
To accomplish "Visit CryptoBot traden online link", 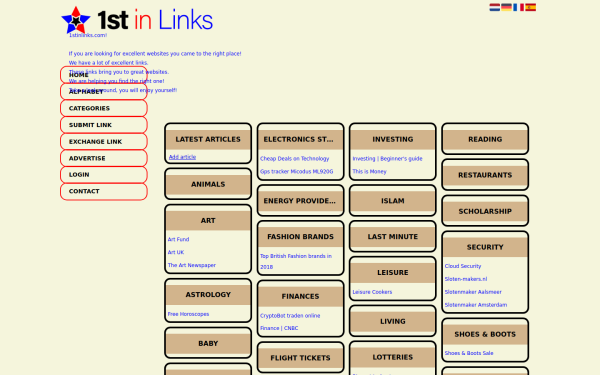I will (x=290, y=316).
